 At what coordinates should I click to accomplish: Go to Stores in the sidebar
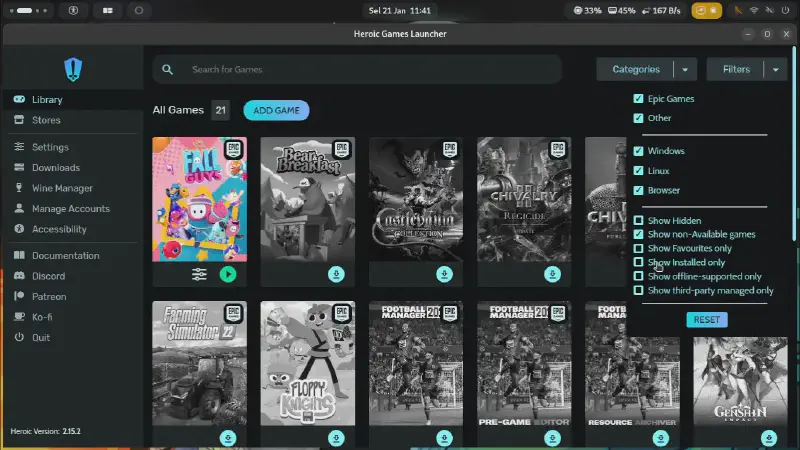[46, 120]
